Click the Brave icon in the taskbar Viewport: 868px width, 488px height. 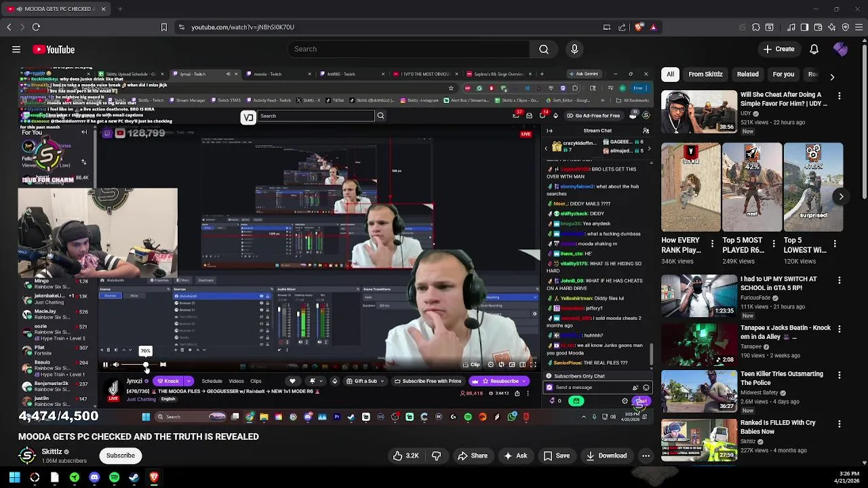coord(154,477)
